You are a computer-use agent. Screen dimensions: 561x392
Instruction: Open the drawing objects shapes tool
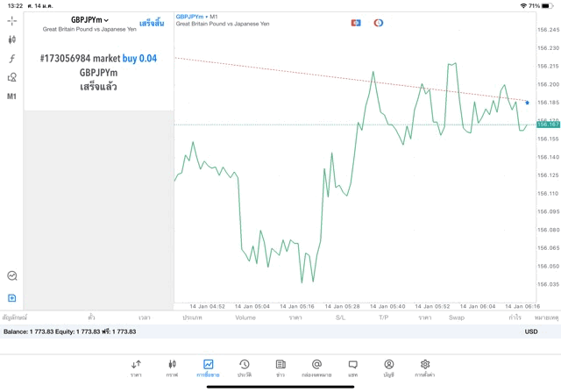[11, 77]
